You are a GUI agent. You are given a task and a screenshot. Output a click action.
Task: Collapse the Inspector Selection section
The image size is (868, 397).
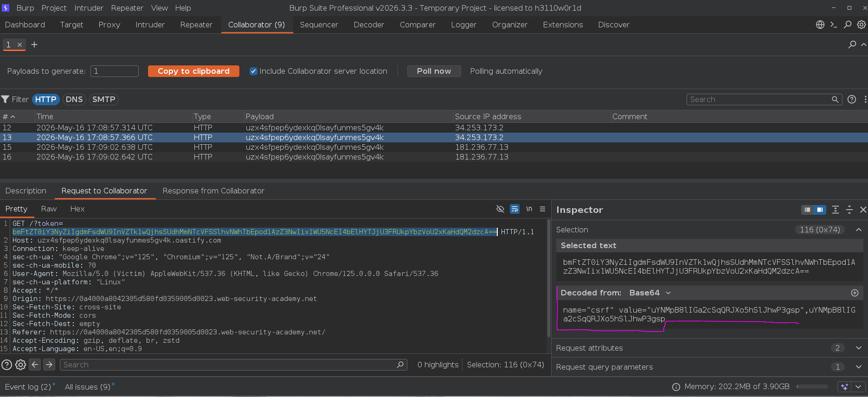coord(859,230)
